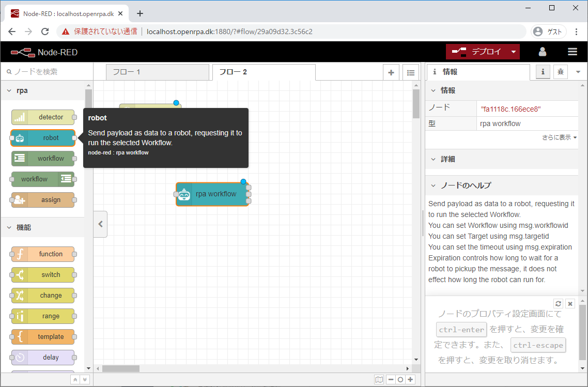Select the robot node in palette
Viewport: 588px width, 387px height.
coord(43,138)
